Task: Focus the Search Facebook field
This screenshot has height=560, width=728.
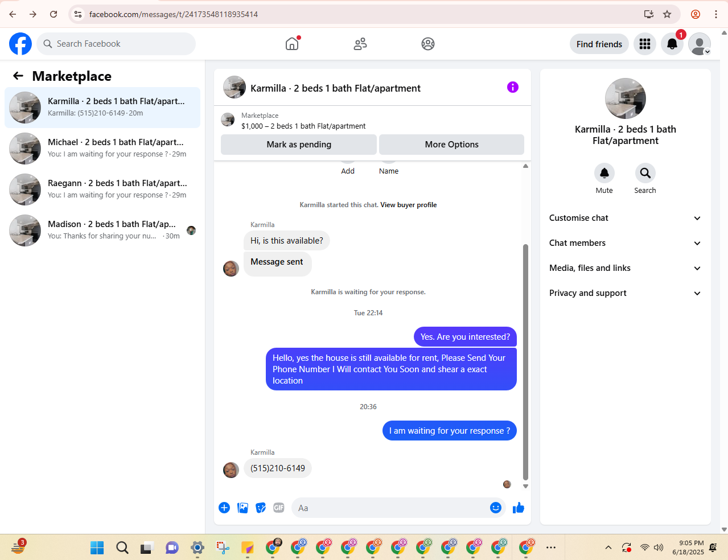Action: [x=116, y=44]
